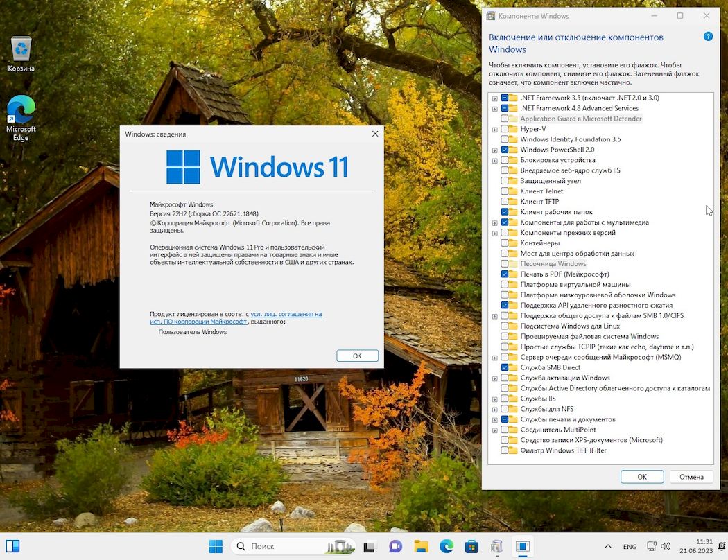Open the Microsoft Edge desktop shortcut
Screen dimensions: 728x560
click(x=21, y=118)
